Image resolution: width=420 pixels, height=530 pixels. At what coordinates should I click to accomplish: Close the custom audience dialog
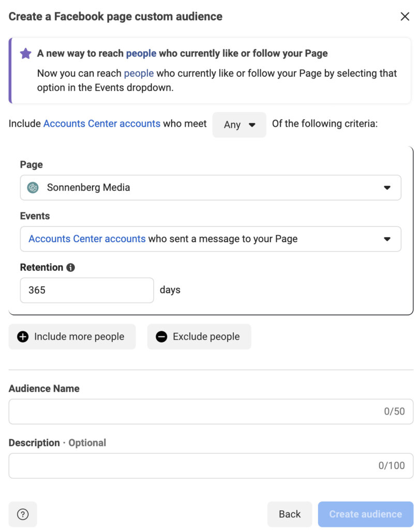(x=406, y=16)
